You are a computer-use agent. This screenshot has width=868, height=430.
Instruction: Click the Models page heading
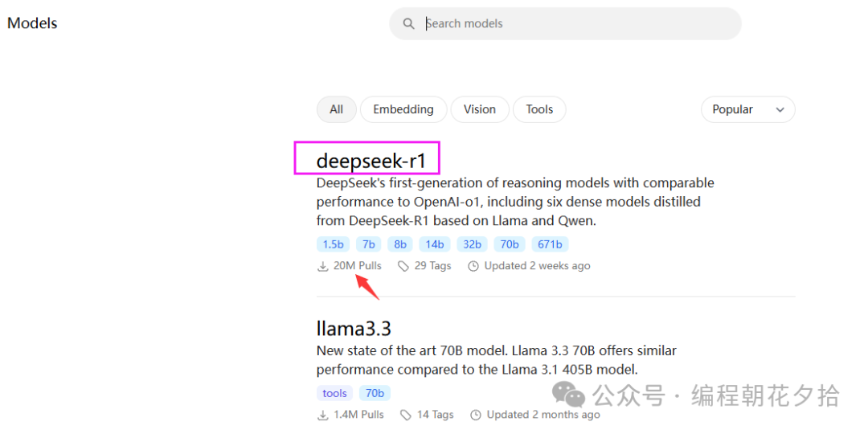click(32, 23)
